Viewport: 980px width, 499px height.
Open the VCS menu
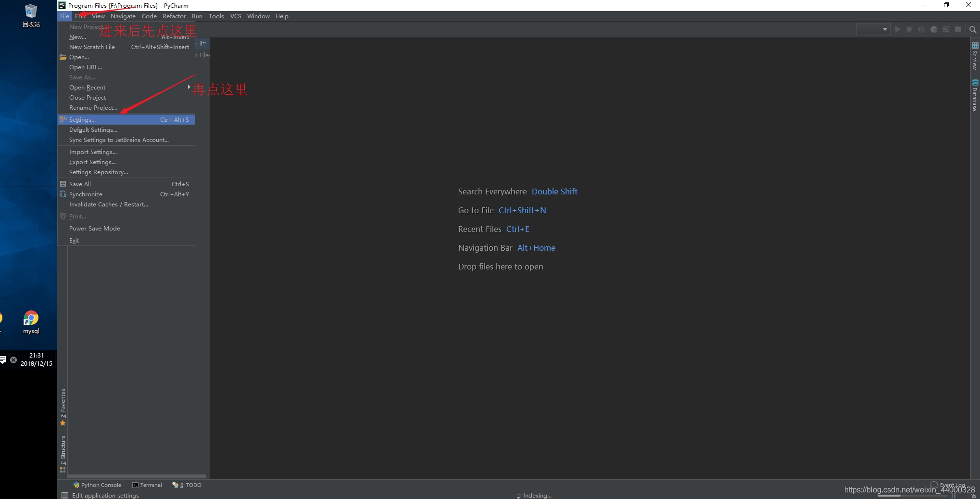(236, 16)
